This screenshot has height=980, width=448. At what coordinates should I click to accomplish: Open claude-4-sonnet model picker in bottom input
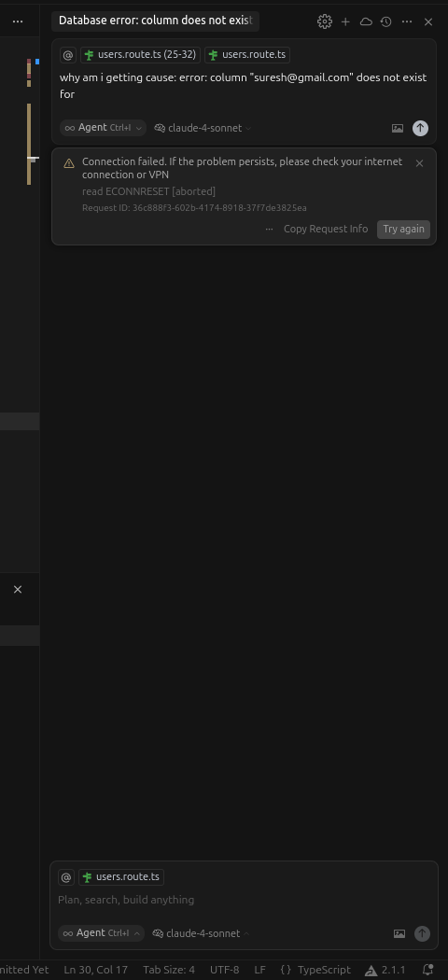coord(201,933)
